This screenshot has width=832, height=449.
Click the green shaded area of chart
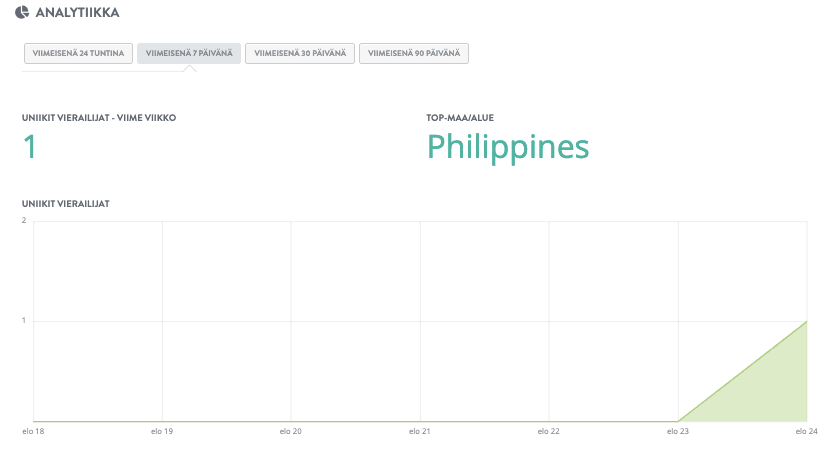(775, 395)
